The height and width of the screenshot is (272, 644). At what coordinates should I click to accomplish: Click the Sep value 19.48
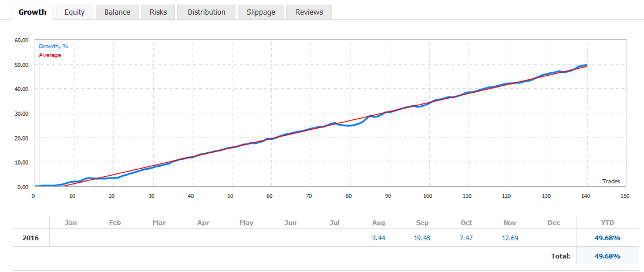[x=422, y=238]
